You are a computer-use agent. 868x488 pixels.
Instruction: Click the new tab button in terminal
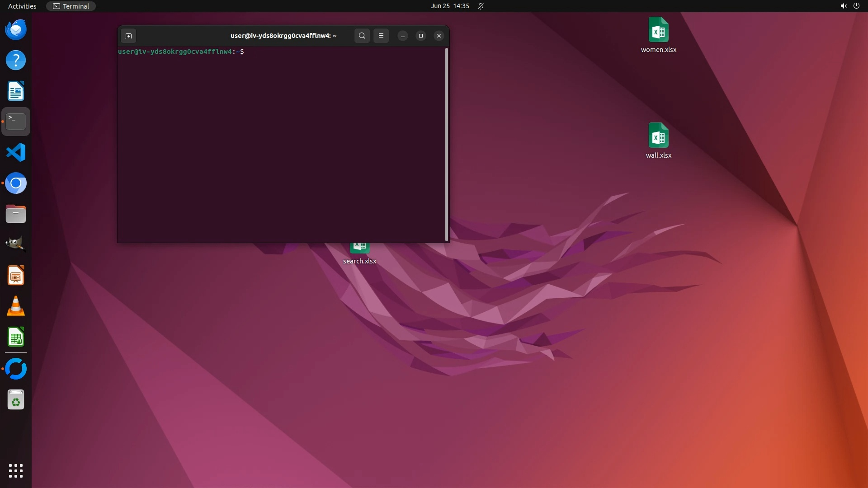pyautogui.click(x=128, y=36)
